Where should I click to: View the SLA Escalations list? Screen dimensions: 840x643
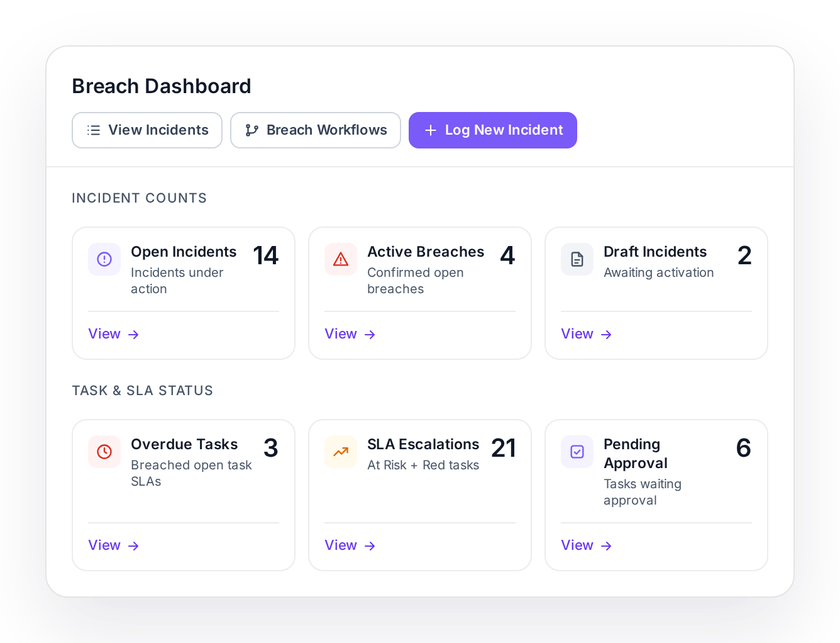tap(350, 545)
